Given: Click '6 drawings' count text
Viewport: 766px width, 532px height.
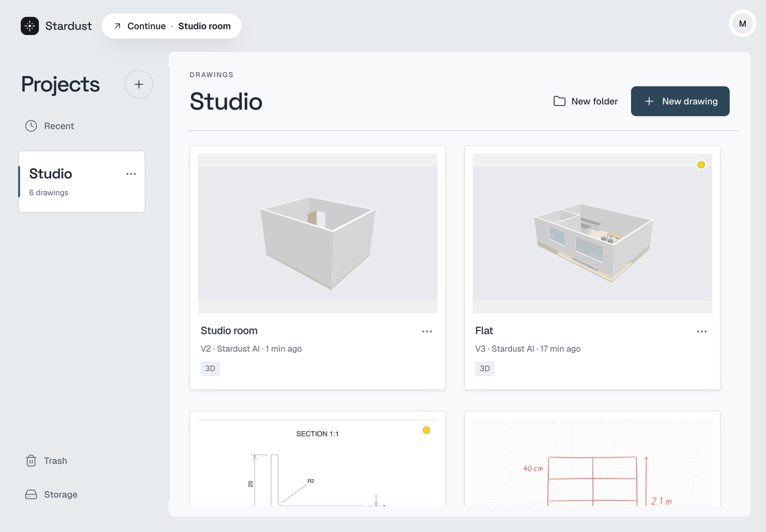Looking at the screenshot, I should coord(49,192).
